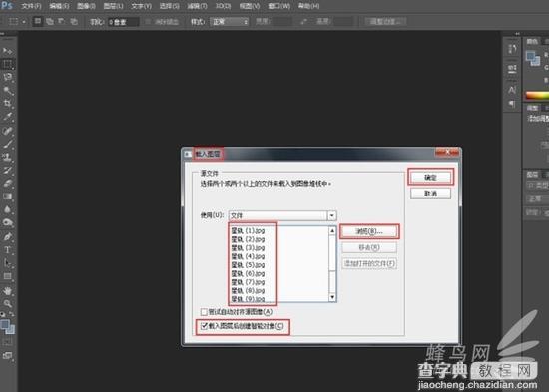Open the 图像(I) menu
The width and height of the screenshot is (549, 392).
pyautogui.click(x=86, y=6)
